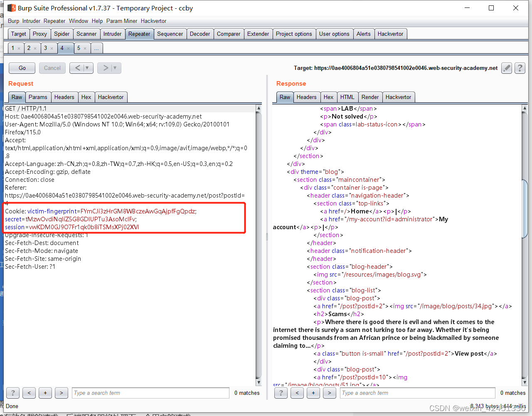Screen dimensions: 532x416
Task: Add new Repeater tab via ellipsis tab
Action: [96, 48]
